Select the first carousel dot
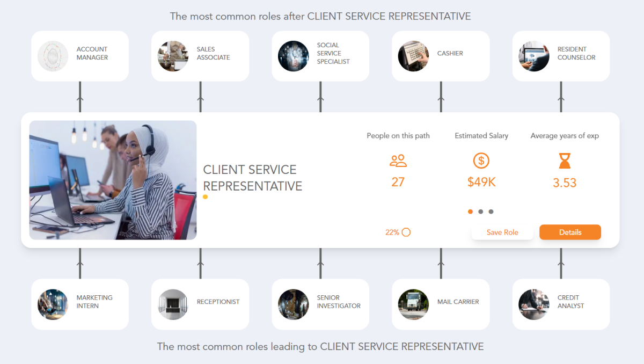The height and width of the screenshot is (364, 644). coord(470,212)
